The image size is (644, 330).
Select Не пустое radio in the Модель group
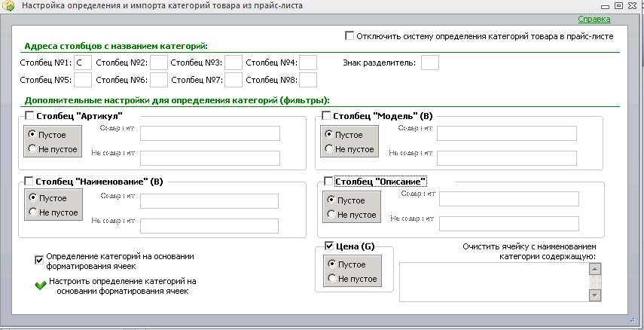[x=328, y=148]
